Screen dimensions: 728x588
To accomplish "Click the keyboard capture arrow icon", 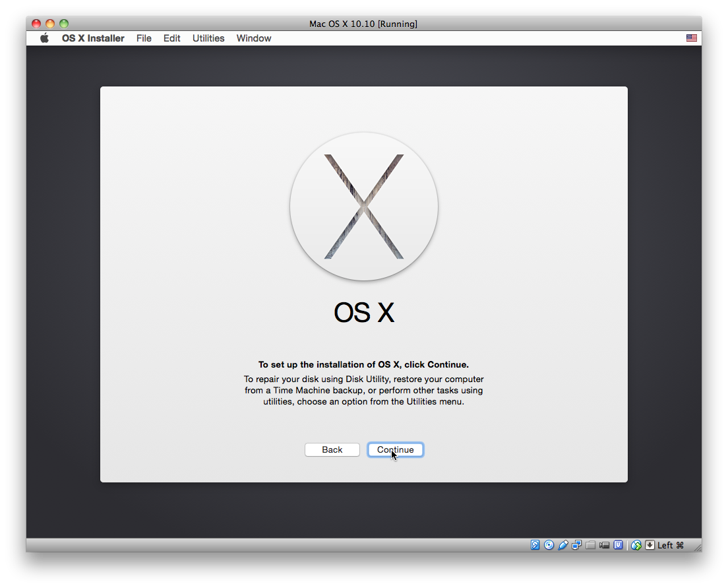I will point(650,545).
